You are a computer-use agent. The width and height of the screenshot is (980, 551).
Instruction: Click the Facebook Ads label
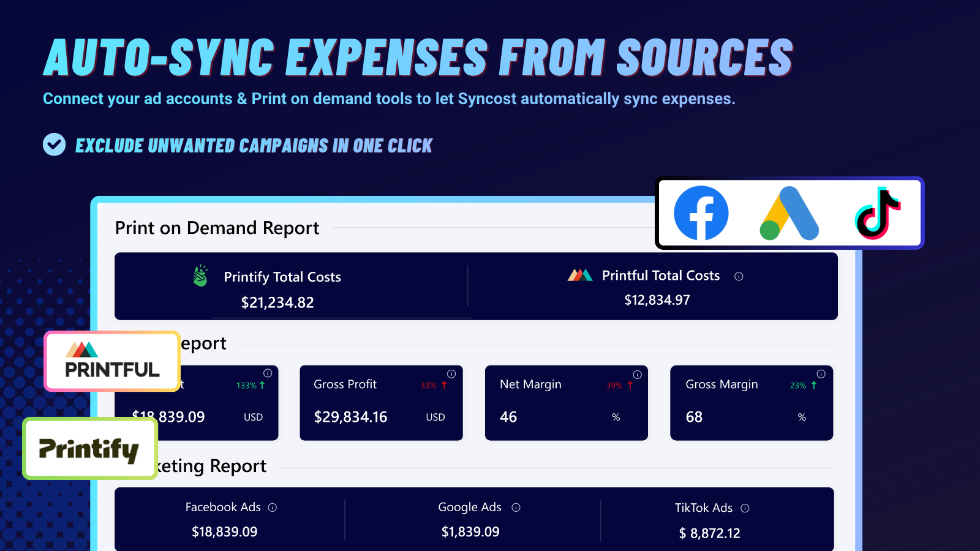coord(223,507)
